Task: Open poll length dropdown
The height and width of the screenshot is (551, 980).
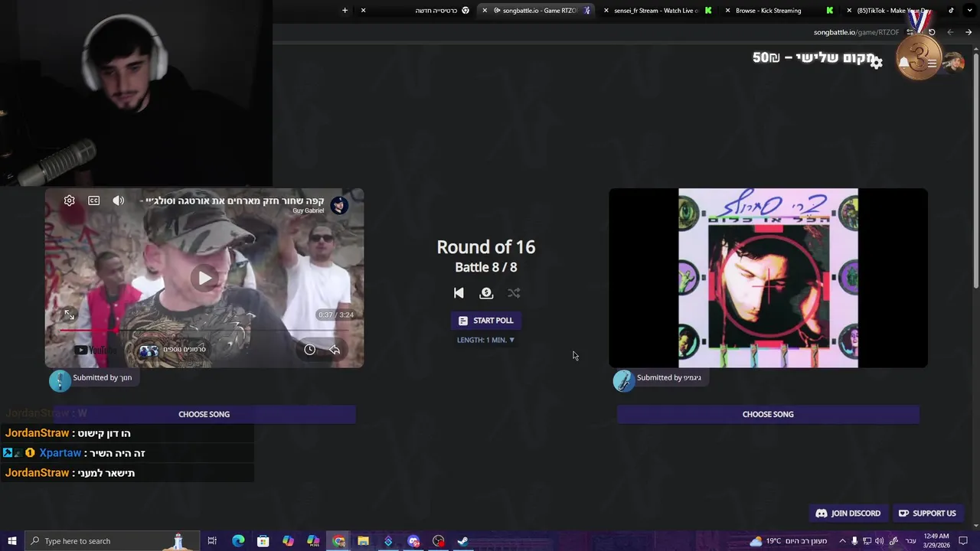Action: click(x=486, y=340)
